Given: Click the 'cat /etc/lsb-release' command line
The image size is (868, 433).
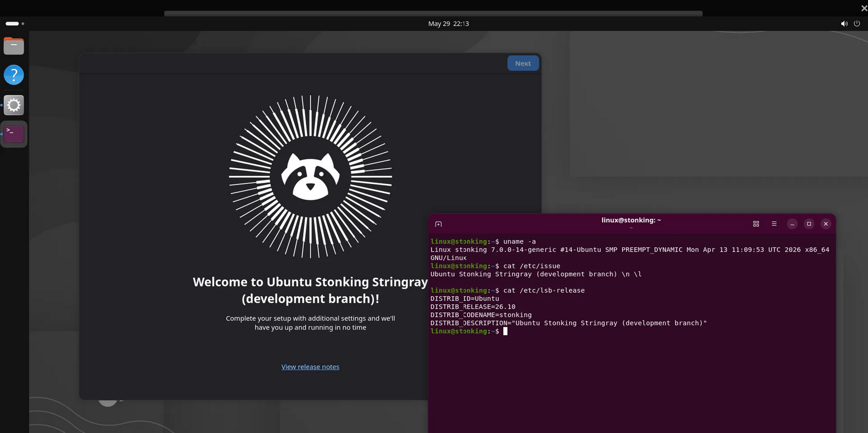Looking at the screenshot, I should (x=507, y=290).
